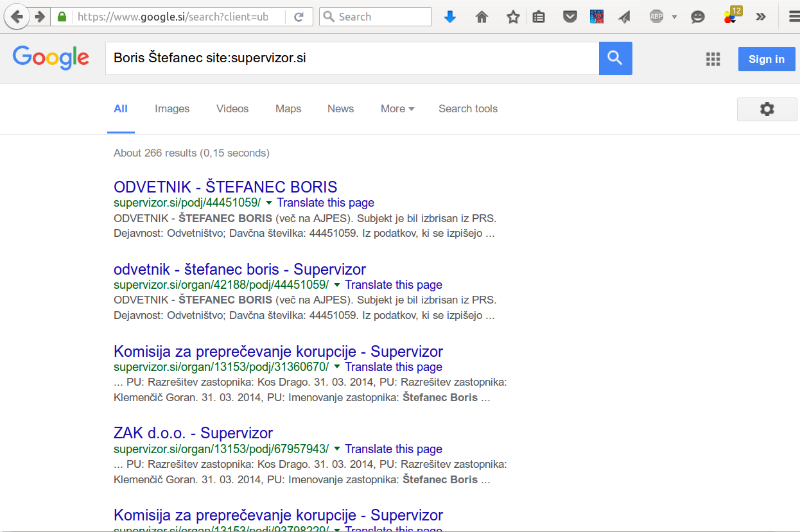
Task: Click the supervizor.si/organ/13153/podj/67957943/ green URL
Action: 222,449
